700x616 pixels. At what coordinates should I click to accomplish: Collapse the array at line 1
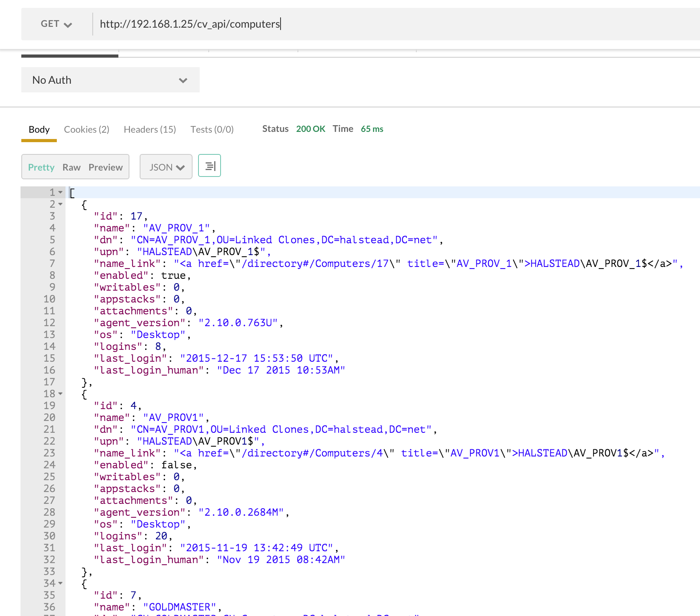click(60, 192)
